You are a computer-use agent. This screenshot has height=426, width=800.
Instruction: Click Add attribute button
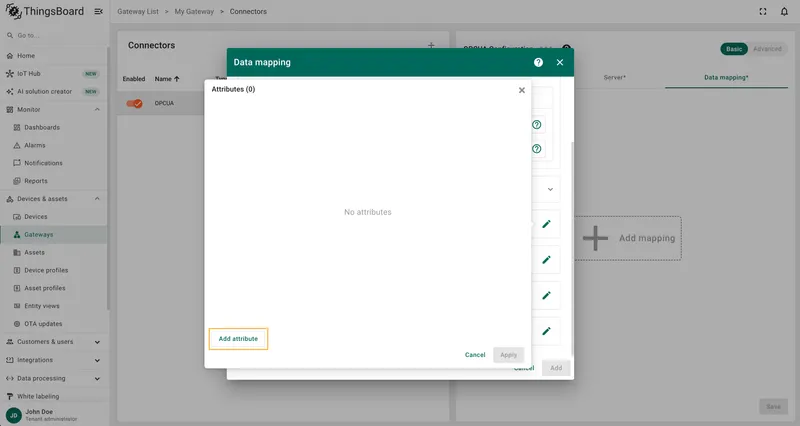coord(238,339)
